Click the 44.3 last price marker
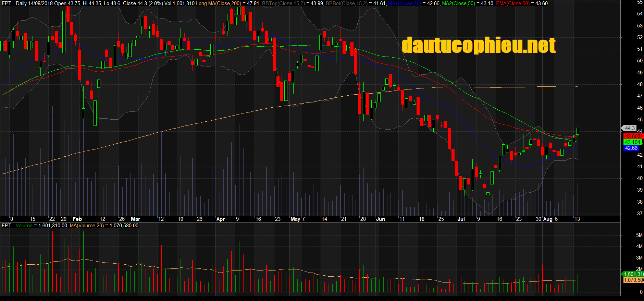 coord(630,128)
